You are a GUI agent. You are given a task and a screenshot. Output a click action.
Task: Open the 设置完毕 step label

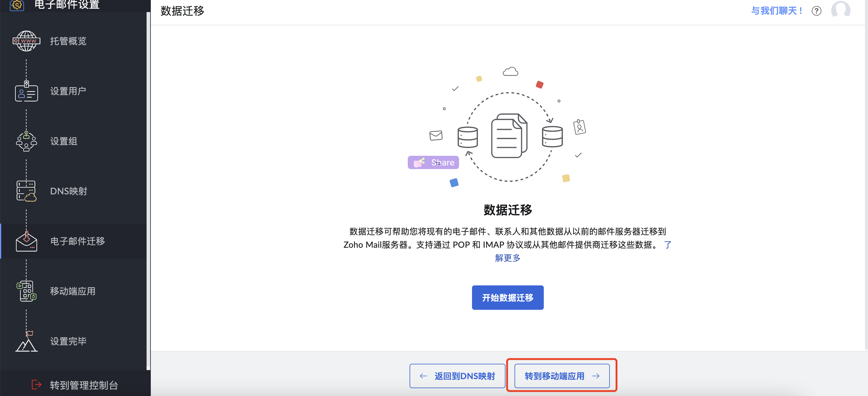(68, 341)
